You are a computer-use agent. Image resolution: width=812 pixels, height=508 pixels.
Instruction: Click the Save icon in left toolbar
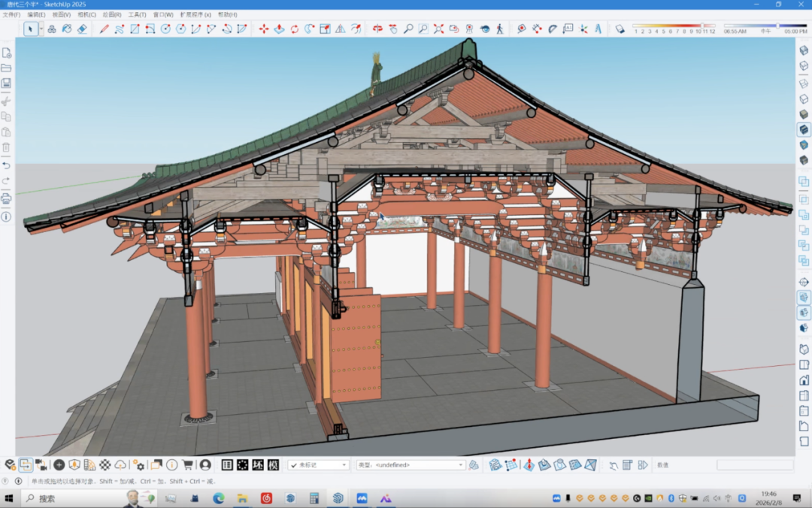point(6,83)
